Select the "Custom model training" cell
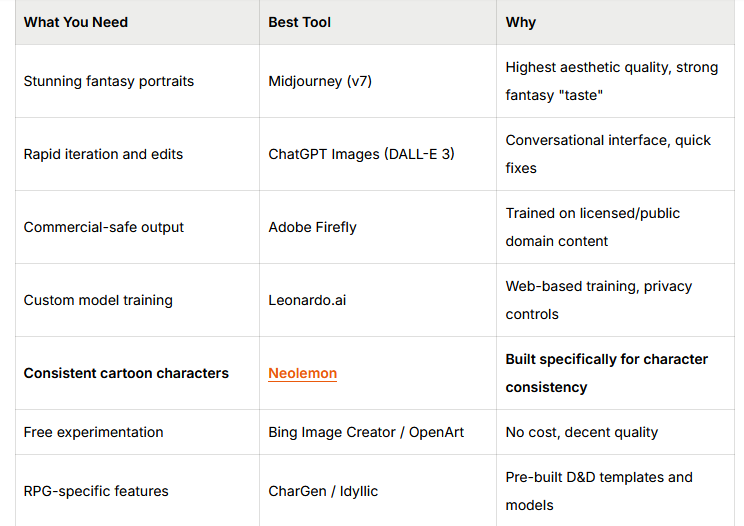This screenshot has width=744, height=526. coord(98,300)
